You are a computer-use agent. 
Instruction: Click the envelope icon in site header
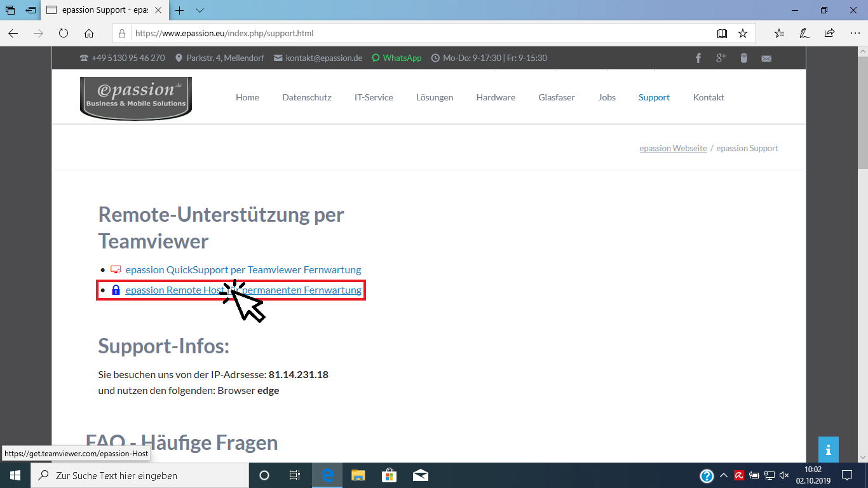766,58
